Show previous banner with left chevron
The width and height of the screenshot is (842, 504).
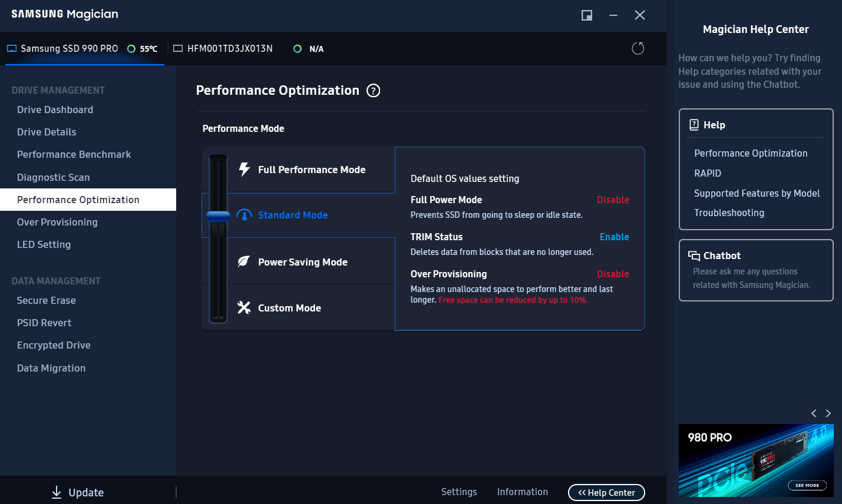814,413
